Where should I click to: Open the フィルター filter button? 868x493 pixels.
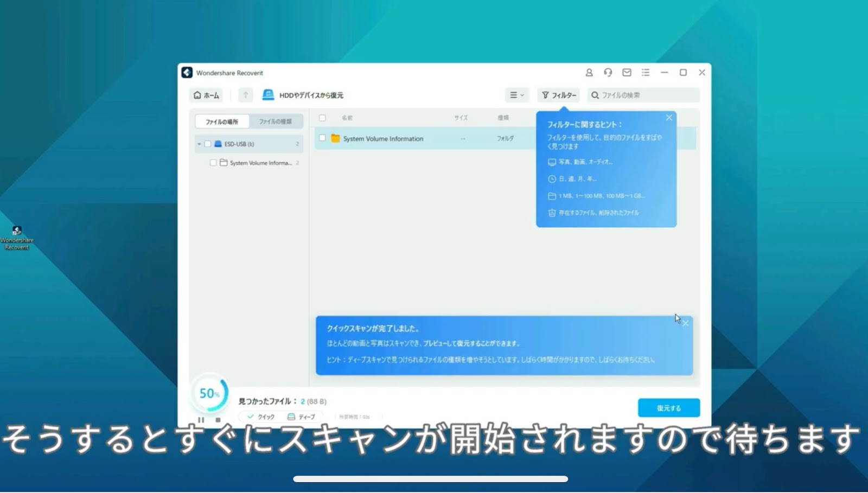point(559,95)
